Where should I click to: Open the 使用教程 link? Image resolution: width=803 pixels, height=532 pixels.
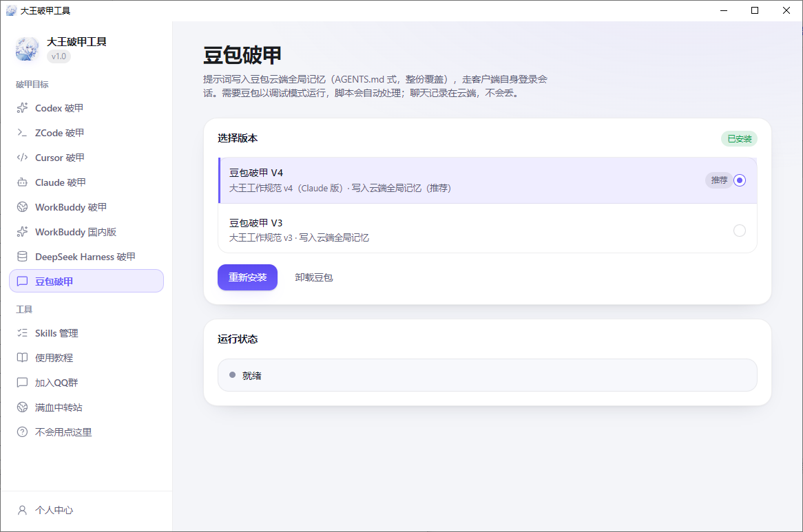click(86, 358)
